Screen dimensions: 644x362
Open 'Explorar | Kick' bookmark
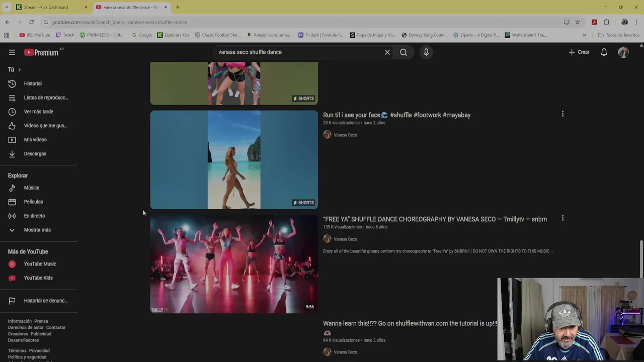point(173,35)
